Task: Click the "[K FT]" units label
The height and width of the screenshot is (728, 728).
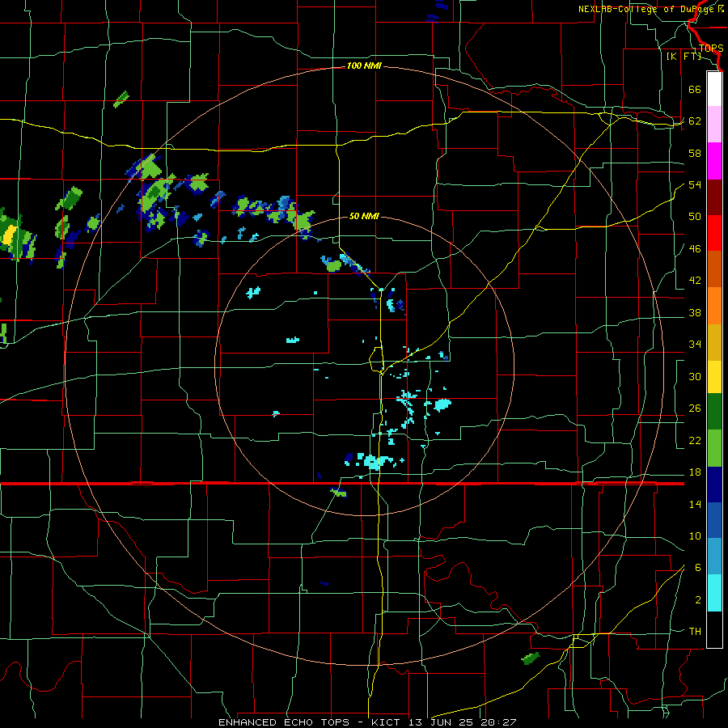Action: (x=684, y=56)
